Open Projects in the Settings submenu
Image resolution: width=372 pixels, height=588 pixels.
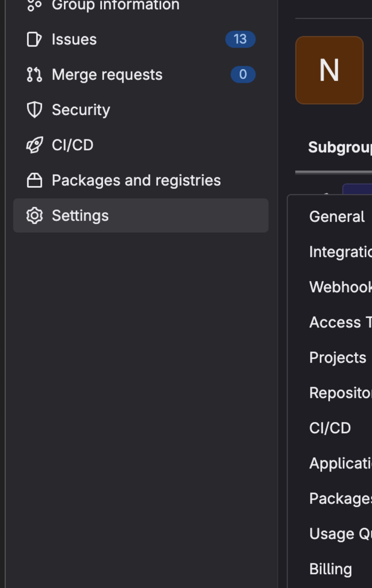tap(337, 358)
